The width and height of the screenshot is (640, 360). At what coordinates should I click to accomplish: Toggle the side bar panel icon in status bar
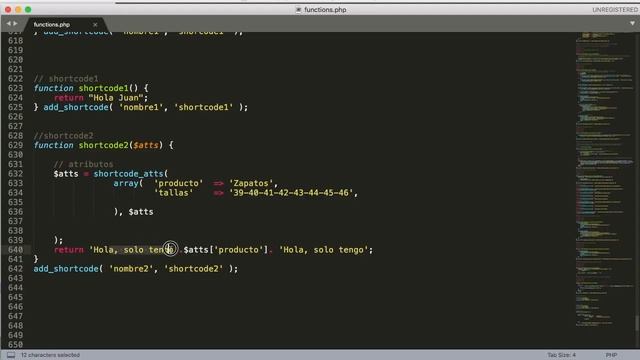pos(11,355)
